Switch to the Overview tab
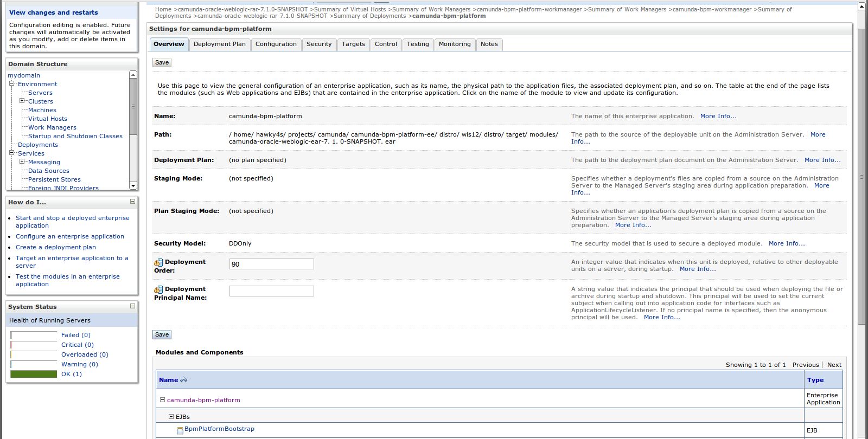The image size is (868, 439). pyautogui.click(x=169, y=44)
